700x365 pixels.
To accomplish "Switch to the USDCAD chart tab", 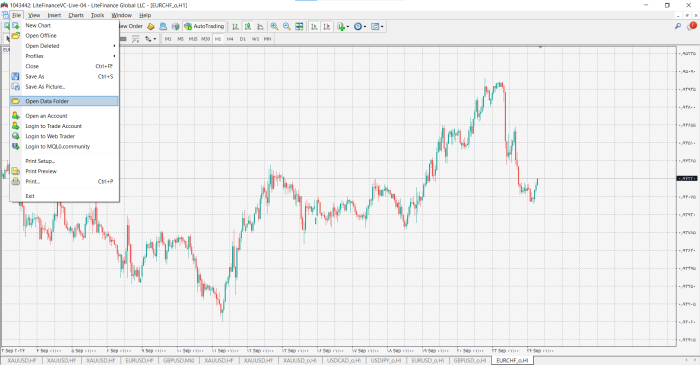I will click(344, 360).
